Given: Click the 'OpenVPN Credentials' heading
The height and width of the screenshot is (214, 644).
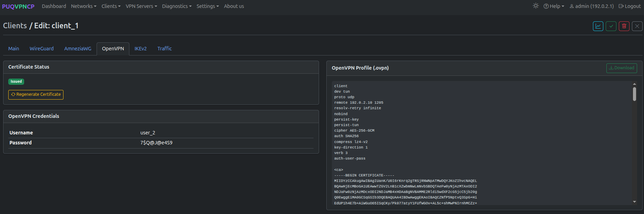Looking at the screenshot, I should click(34, 116).
